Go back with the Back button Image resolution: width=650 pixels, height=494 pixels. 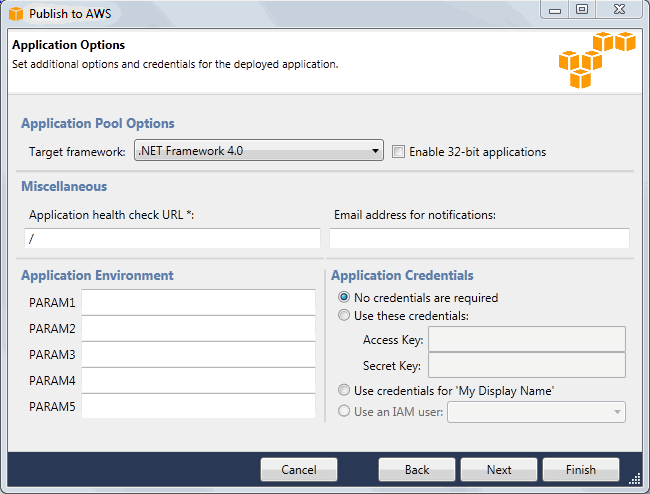click(417, 470)
